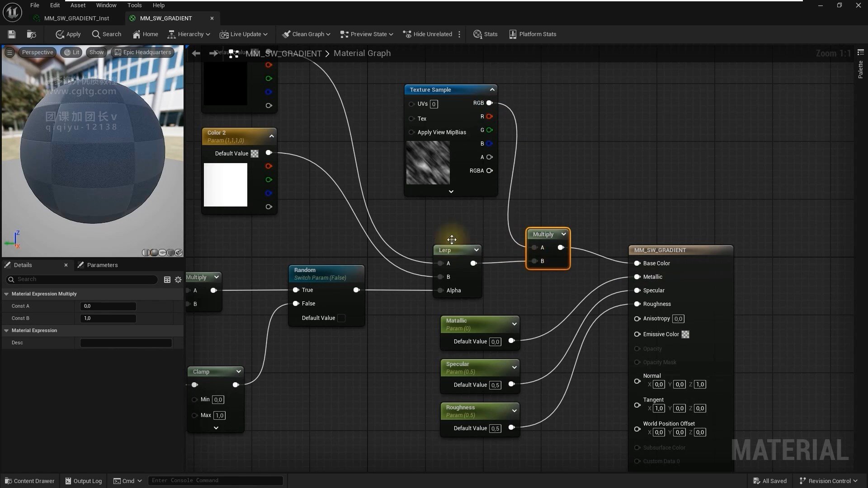Toggle the Lit view mode button
Image resolution: width=868 pixels, height=488 pixels.
coord(71,52)
